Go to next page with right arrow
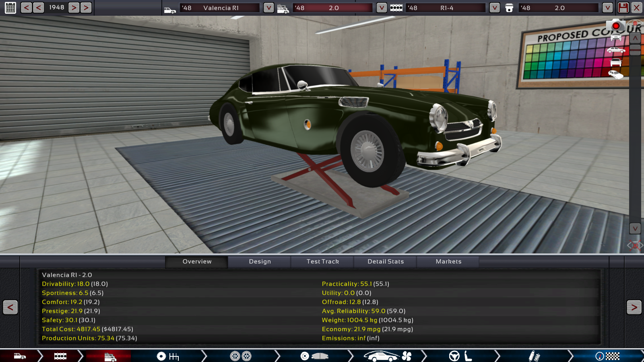The width and height of the screenshot is (644, 362). [x=634, y=307]
